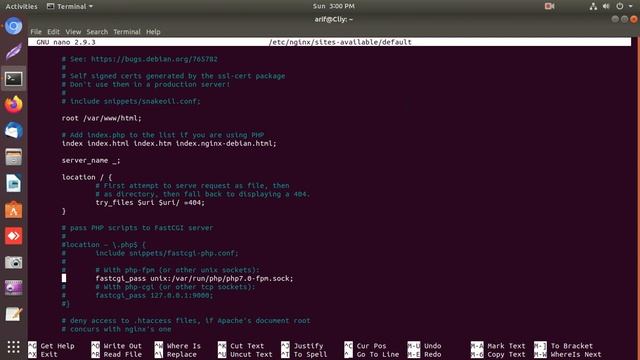Open the Terminal app menu in top bar

(x=70, y=6)
